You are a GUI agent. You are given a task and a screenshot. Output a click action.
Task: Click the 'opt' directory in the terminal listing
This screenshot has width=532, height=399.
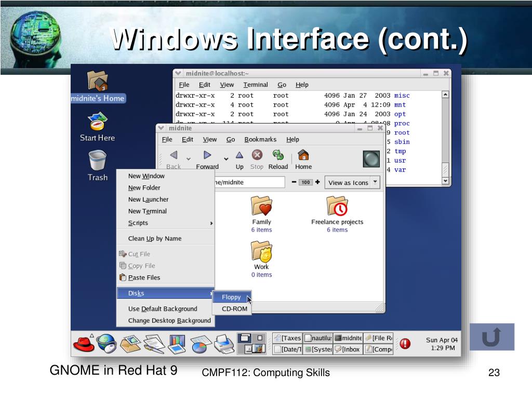point(400,114)
